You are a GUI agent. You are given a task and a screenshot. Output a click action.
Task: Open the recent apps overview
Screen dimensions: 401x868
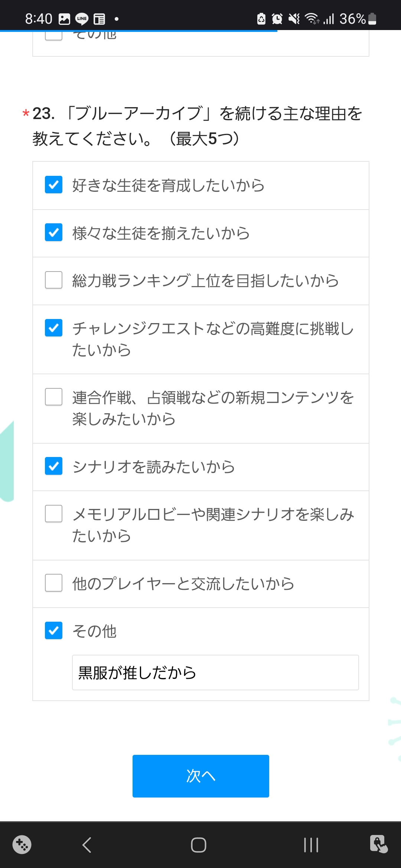[x=311, y=845]
